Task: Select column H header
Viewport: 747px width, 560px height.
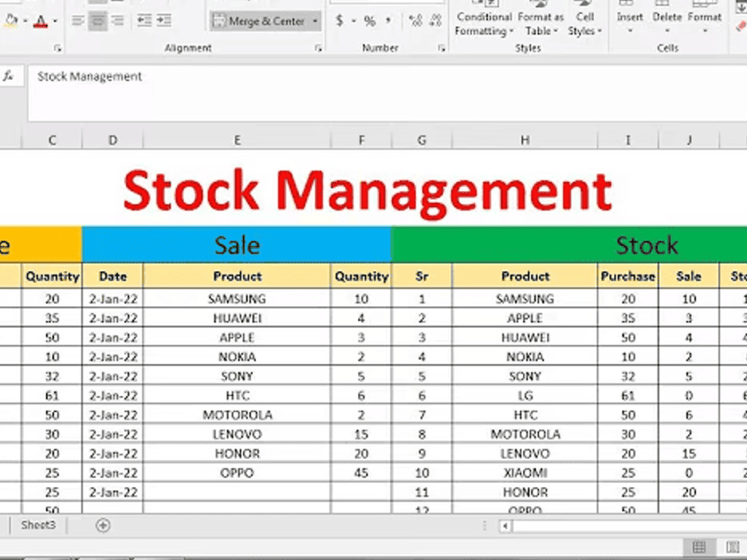Action: pyautogui.click(x=524, y=140)
